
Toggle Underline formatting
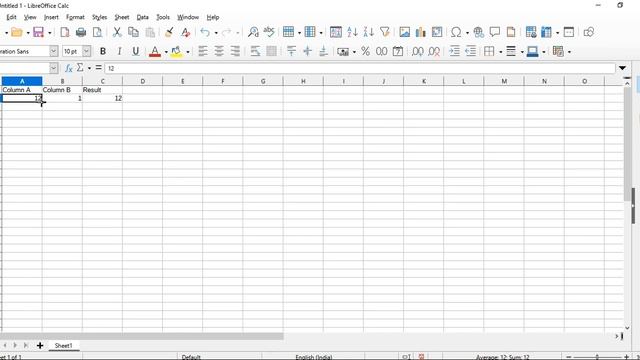[136, 51]
